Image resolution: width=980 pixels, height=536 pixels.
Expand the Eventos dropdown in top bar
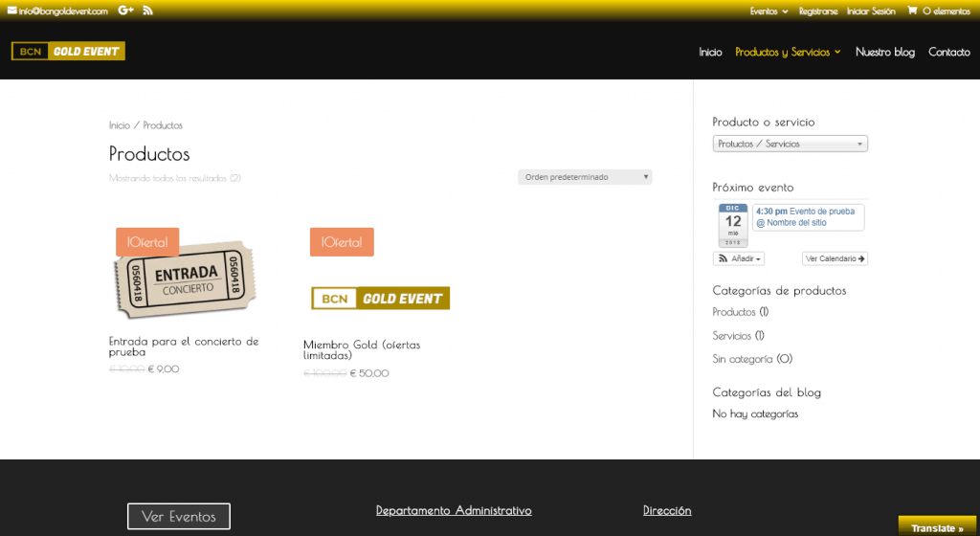[768, 11]
